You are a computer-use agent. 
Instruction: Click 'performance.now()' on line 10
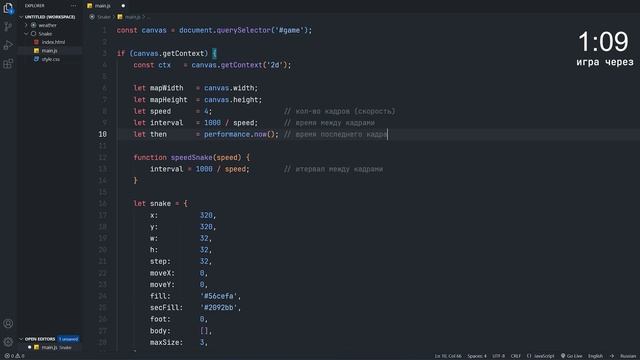click(241, 134)
